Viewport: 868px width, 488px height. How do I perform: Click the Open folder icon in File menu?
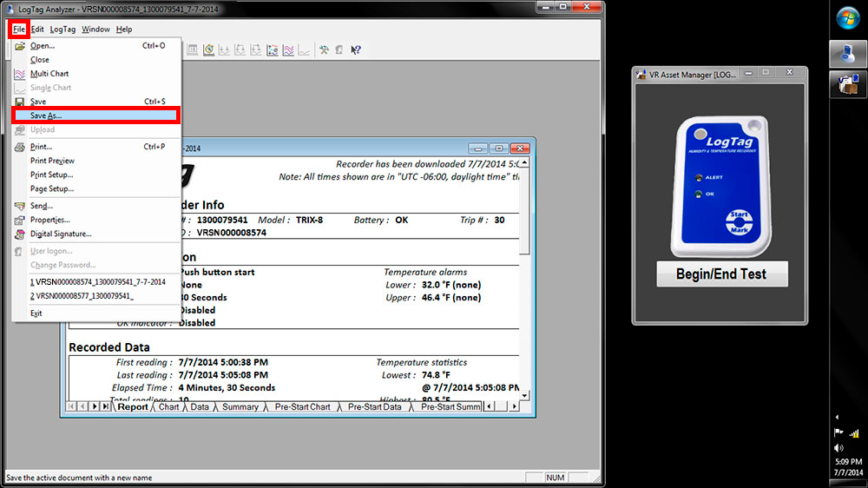(20, 46)
